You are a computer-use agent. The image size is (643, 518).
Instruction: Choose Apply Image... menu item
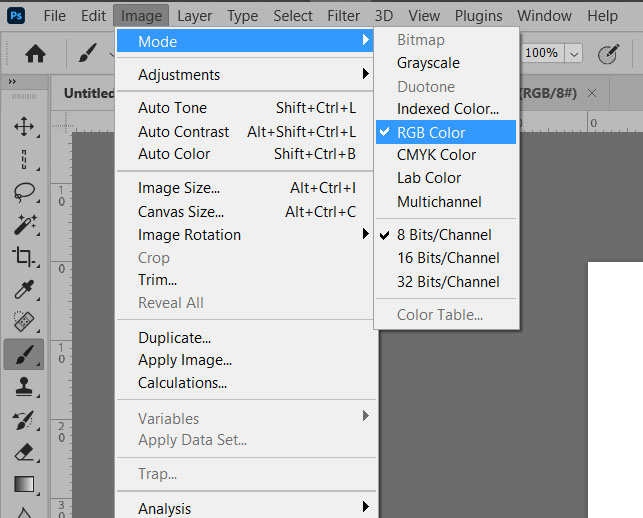pos(245,360)
